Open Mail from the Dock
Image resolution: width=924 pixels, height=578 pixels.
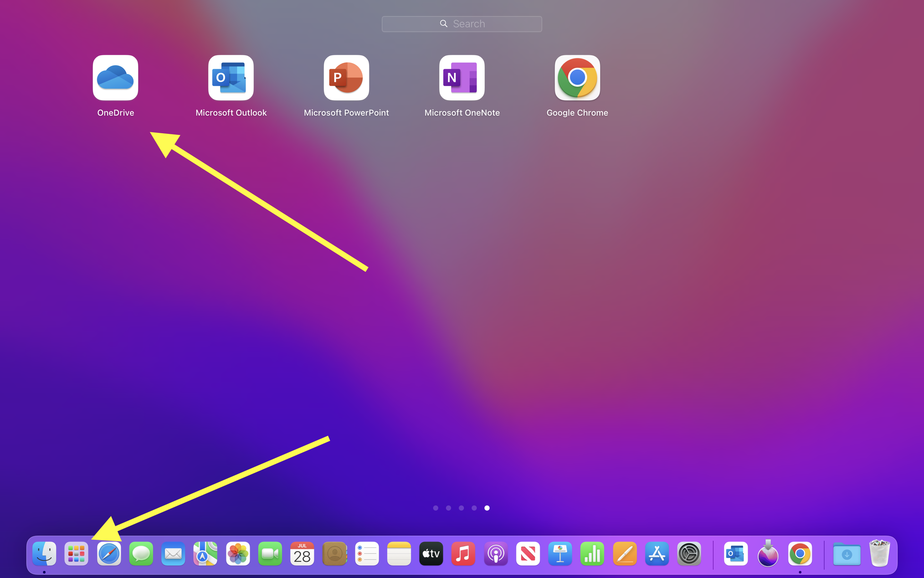coord(173,554)
